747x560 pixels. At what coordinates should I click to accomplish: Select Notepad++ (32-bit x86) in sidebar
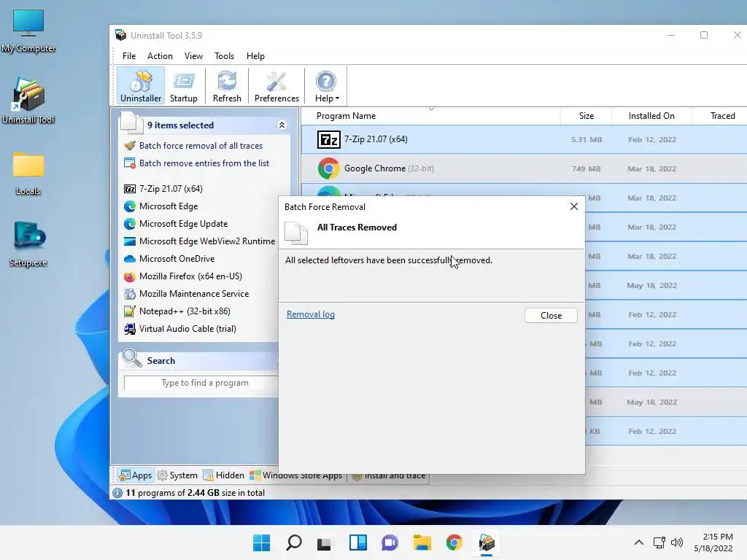[x=185, y=311]
